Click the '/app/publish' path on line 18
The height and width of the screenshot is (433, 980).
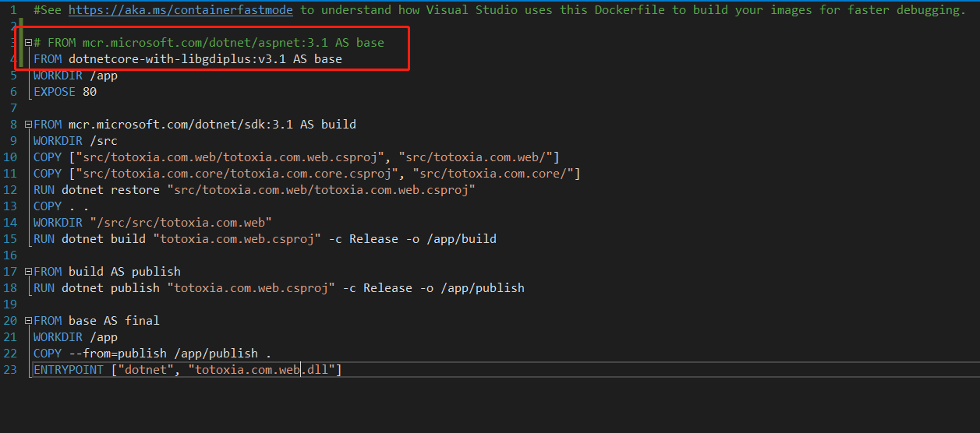coord(483,288)
